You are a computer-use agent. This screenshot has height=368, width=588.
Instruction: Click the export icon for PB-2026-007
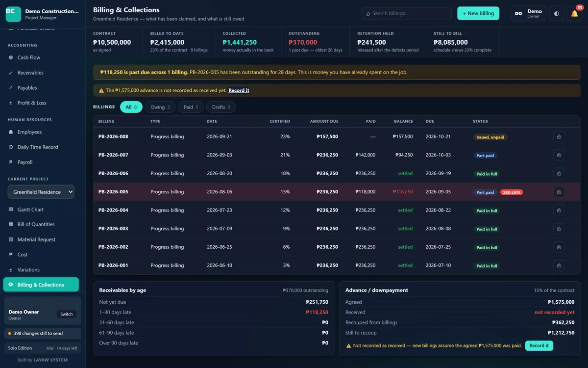pos(559,155)
